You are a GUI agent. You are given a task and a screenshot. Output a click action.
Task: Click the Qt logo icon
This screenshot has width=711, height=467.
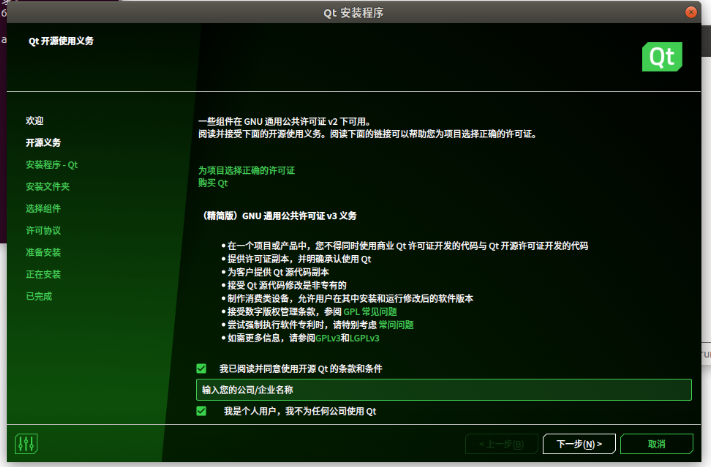(662, 56)
